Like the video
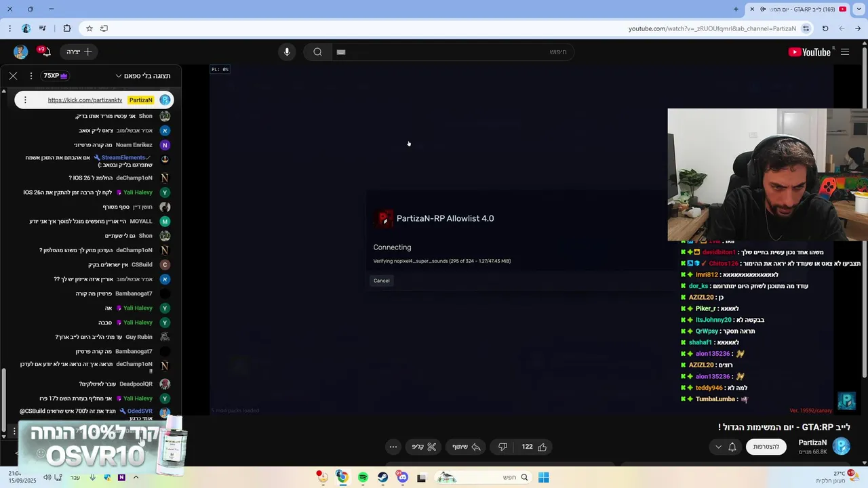The width and height of the screenshot is (868, 488). 534,447
